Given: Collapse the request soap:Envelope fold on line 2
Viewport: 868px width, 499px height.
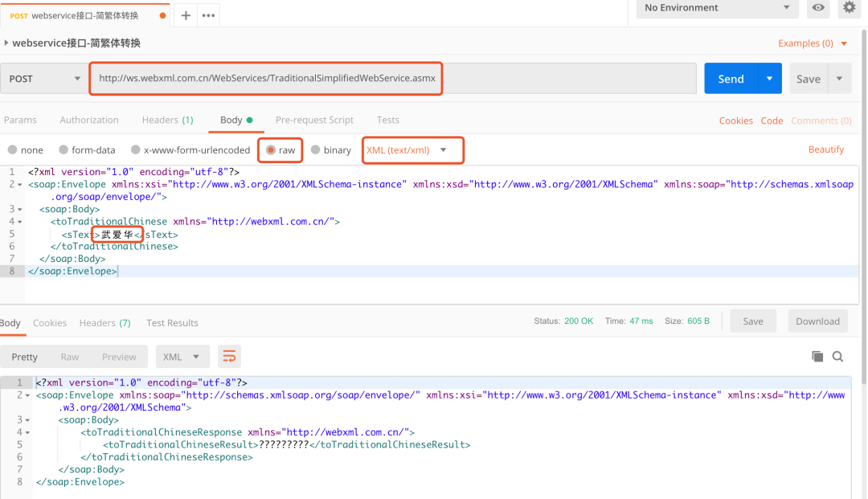Looking at the screenshot, I should [20, 185].
